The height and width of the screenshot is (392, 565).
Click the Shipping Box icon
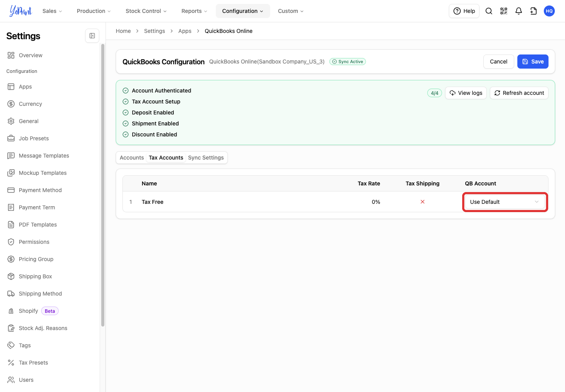[x=11, y=276]
